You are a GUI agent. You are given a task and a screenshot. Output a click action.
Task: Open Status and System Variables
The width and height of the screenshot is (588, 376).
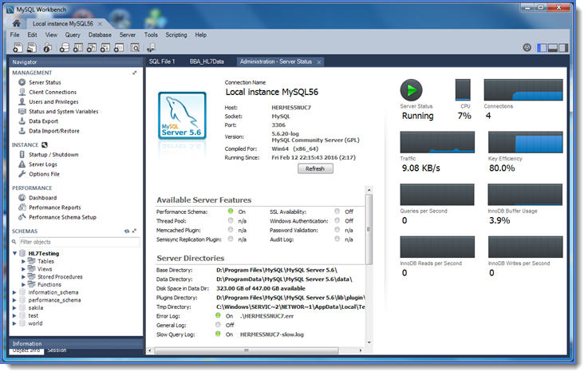[x=63, y=112]
